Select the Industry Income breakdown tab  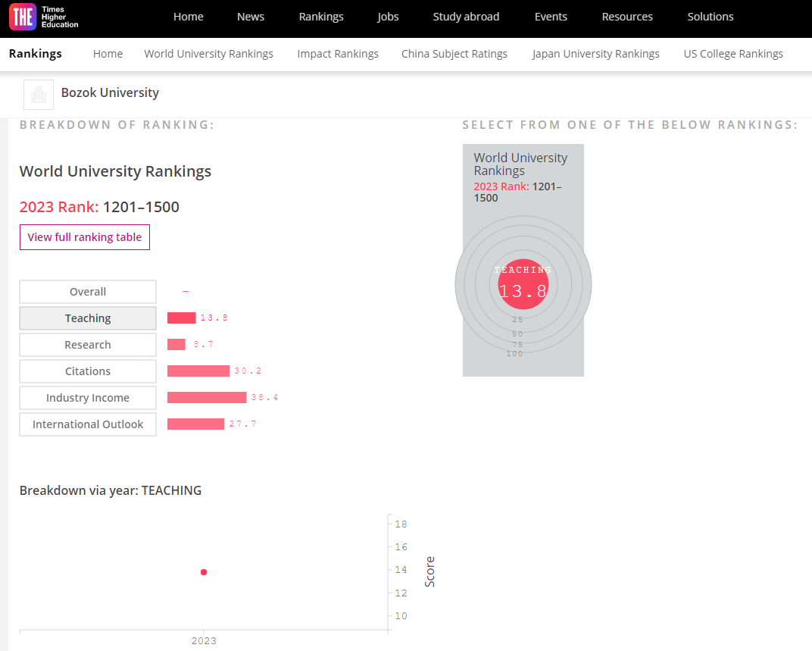[x=88, y=398]
